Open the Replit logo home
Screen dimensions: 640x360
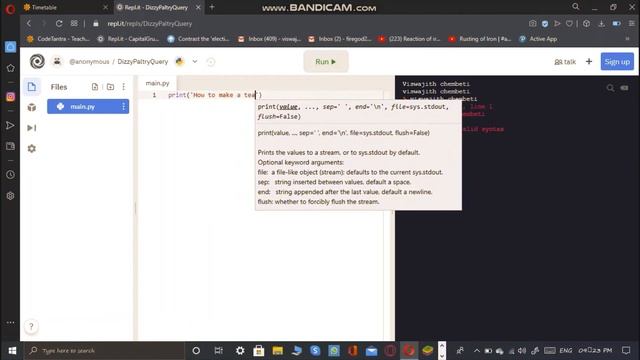(37, 62)
